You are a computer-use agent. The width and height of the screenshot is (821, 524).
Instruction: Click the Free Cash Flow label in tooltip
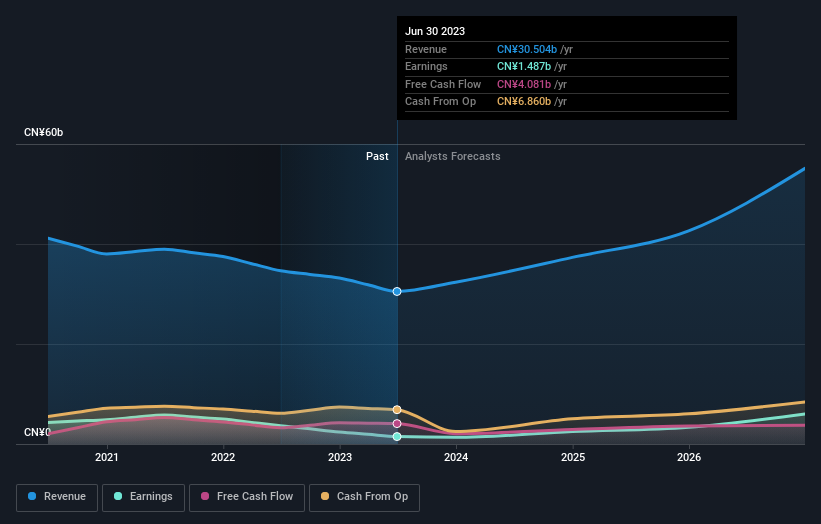pos(443,84)
